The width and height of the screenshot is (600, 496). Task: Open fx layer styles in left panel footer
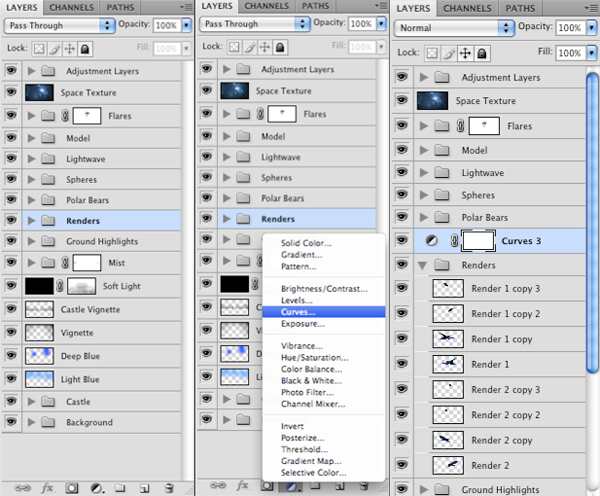click(47, 488)
